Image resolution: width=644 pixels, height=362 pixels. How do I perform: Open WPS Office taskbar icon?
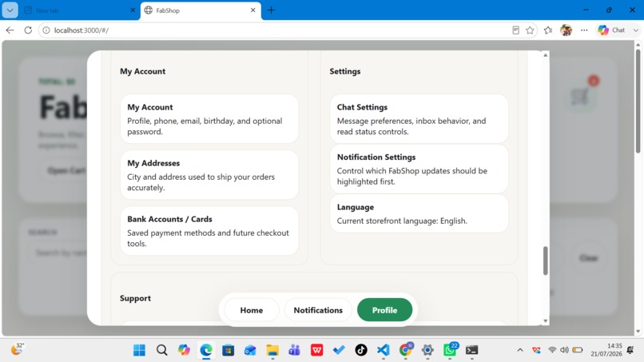[x=316, y=350]
